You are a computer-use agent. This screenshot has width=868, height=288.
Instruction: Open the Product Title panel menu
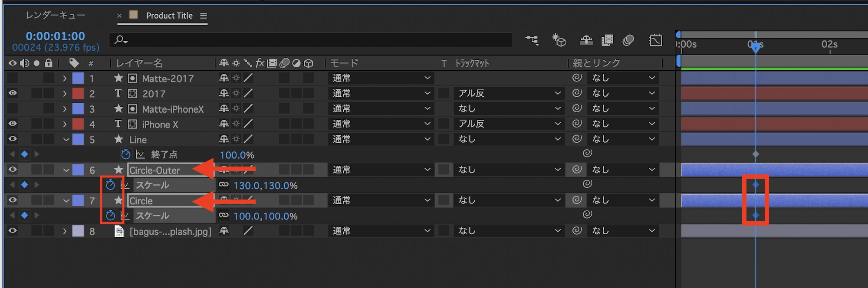point(204,16)
